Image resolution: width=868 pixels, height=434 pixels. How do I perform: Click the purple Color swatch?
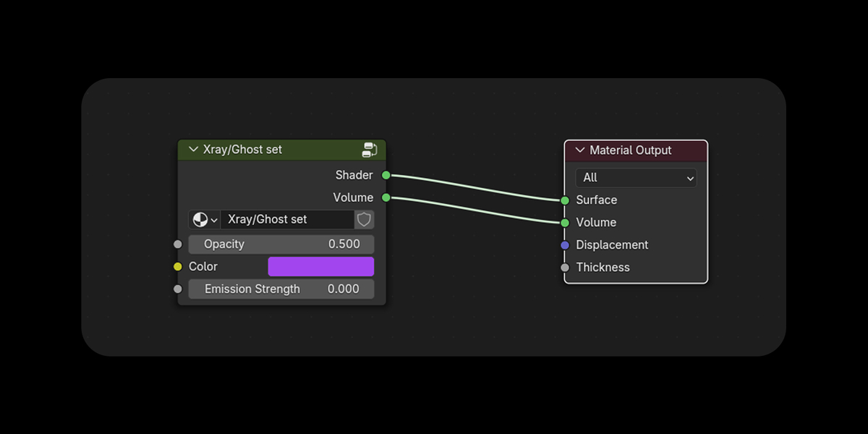[x=321, y=266]
